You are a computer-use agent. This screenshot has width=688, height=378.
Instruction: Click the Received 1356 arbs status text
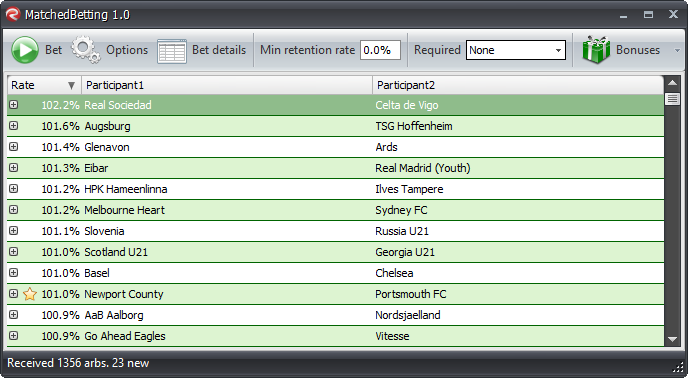tap(78, 363)
